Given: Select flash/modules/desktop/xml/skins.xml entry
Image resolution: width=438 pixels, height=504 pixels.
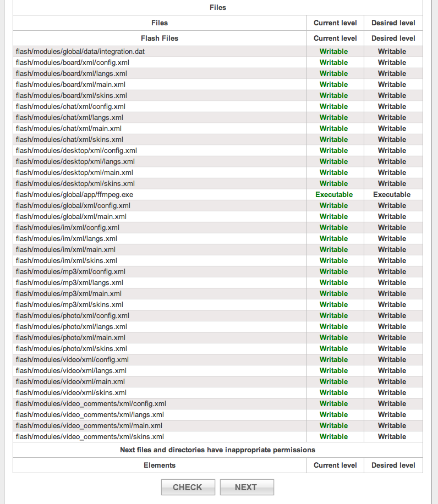Looking at the screenshot, I should pos(75,184).
